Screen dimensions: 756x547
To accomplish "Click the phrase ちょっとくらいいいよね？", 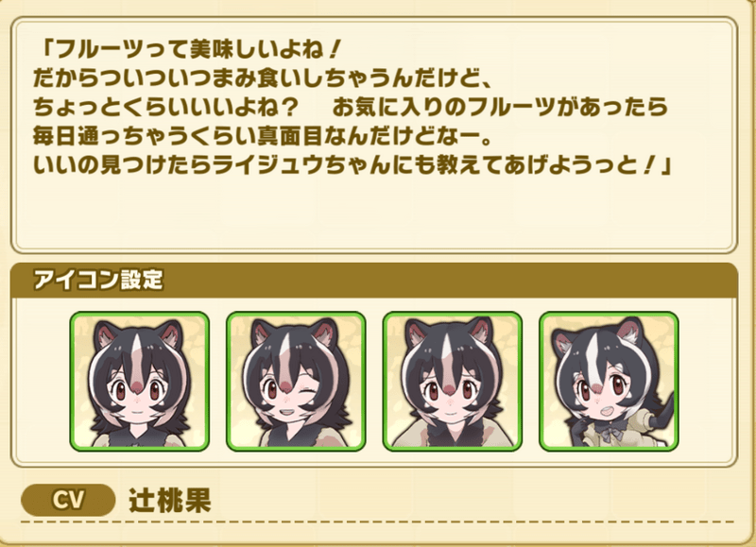I will tap(167, 108).
